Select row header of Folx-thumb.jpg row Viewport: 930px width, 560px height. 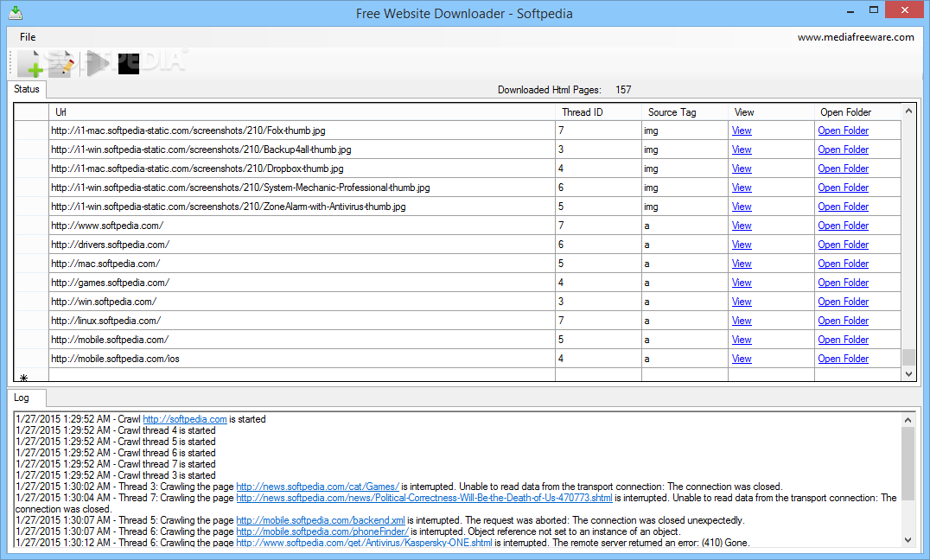[x=31, y=130]
